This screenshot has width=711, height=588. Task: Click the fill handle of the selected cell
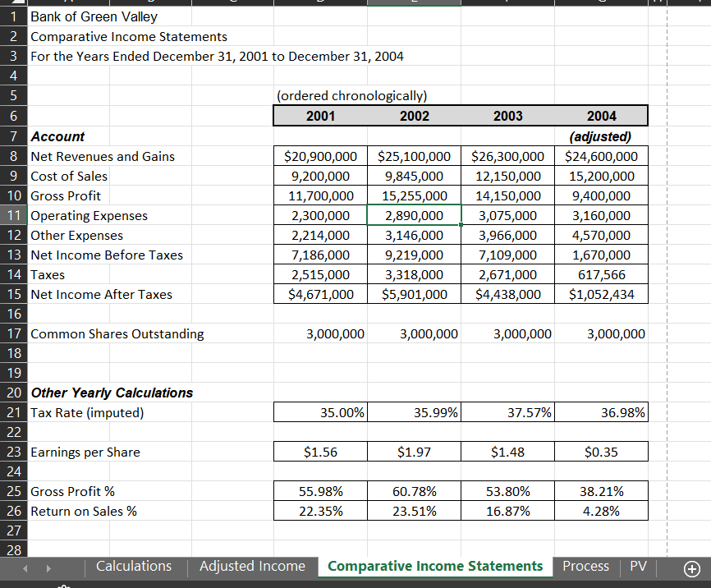(x=461, y=224)
